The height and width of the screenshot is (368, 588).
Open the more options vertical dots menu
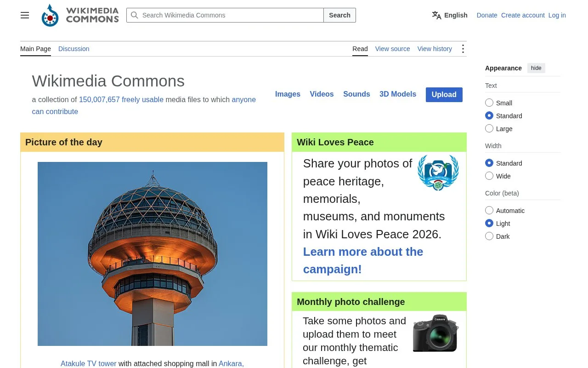tap(463, 49)
